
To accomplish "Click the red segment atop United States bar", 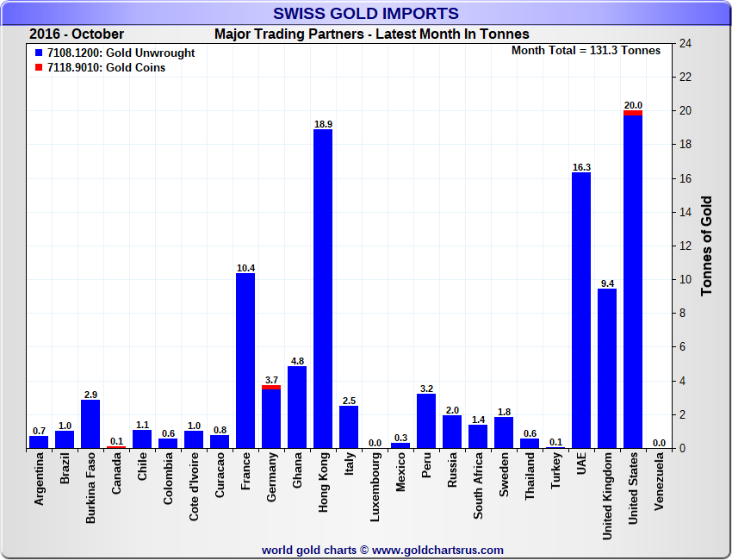I will [633, 112].
